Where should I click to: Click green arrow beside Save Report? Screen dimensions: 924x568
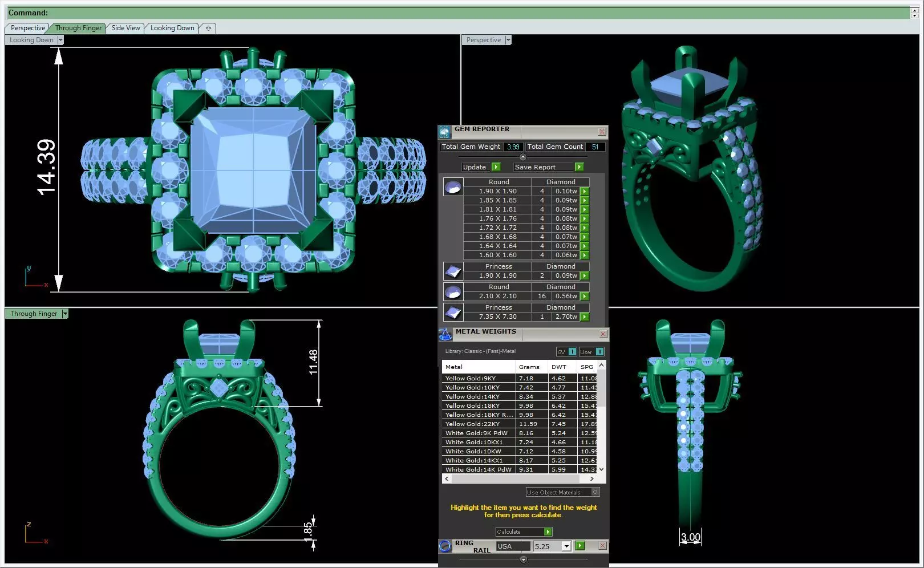click(x=579, y=167)
